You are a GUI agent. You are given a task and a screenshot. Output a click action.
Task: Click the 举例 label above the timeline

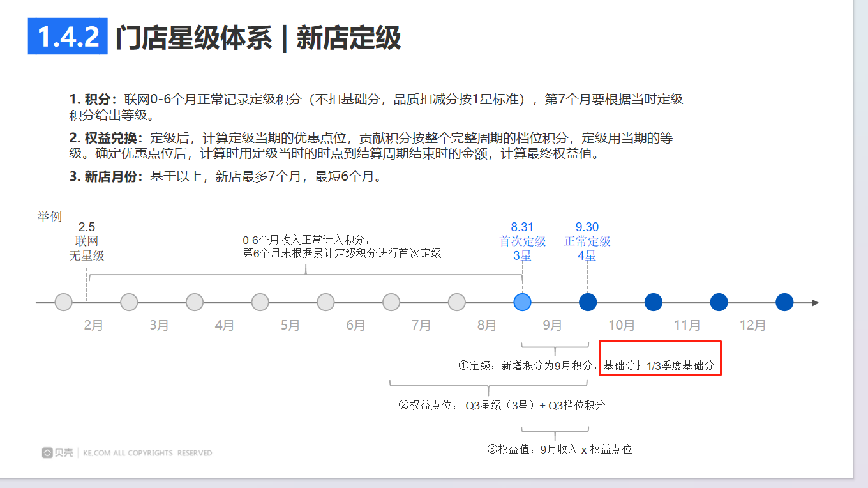pos(50,217)
